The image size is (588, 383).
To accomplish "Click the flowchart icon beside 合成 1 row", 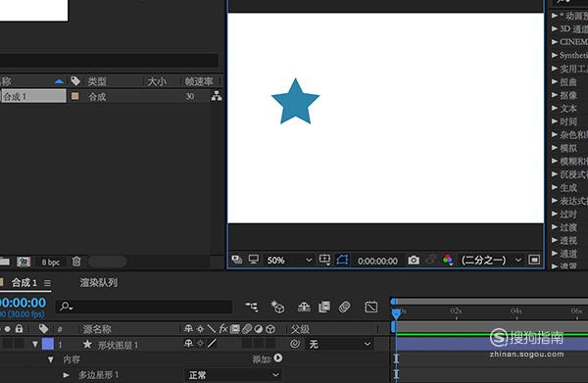I will (x=217, y=96).
